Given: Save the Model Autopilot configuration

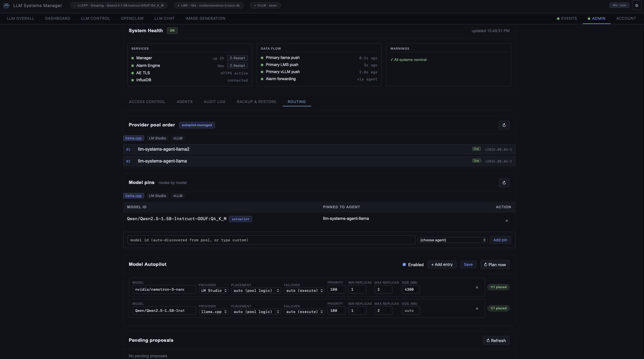Looking at the screenshot, I should (468, 264).
